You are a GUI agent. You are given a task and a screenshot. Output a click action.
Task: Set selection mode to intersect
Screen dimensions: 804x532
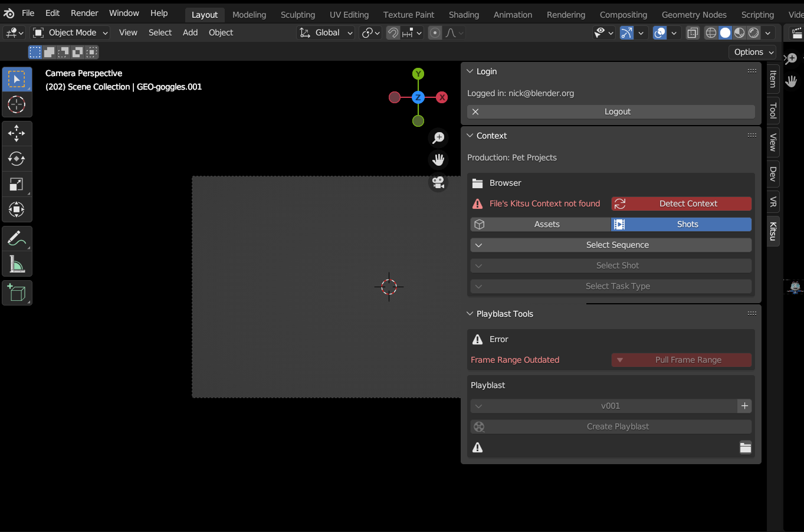tap(92, 52)
